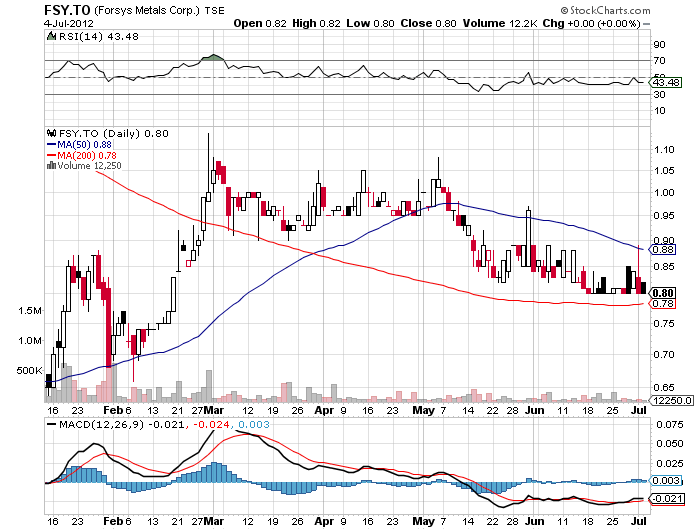The height and width of the screenshot is (530, 700).
Task: Click Mar label on price panel date axis
Action: [215, 410]
